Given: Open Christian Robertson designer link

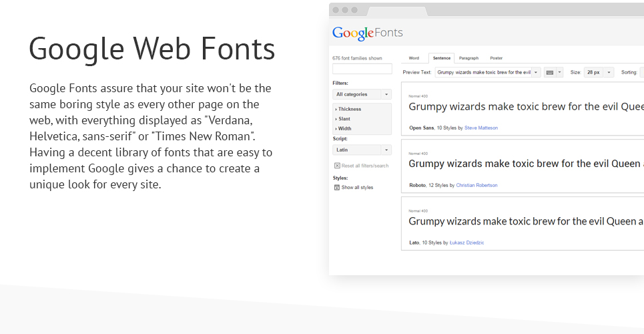Looking at the screenshot, I should [x=476, y=186].
